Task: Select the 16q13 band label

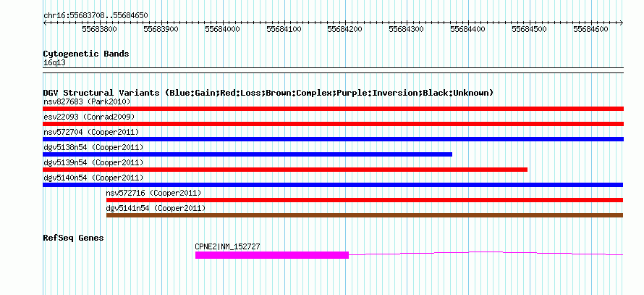Action: click(x=54, y=62)
